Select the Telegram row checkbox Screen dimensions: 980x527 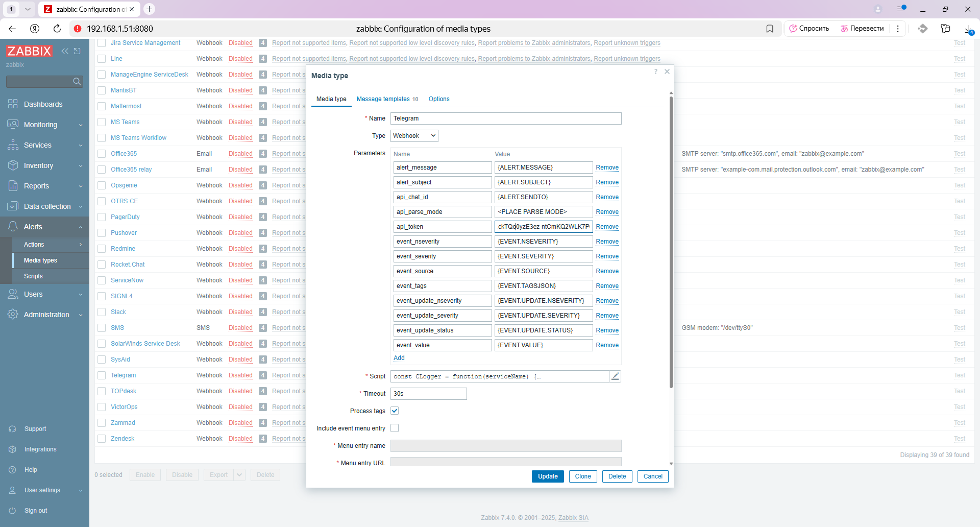[x=102, y=375]
